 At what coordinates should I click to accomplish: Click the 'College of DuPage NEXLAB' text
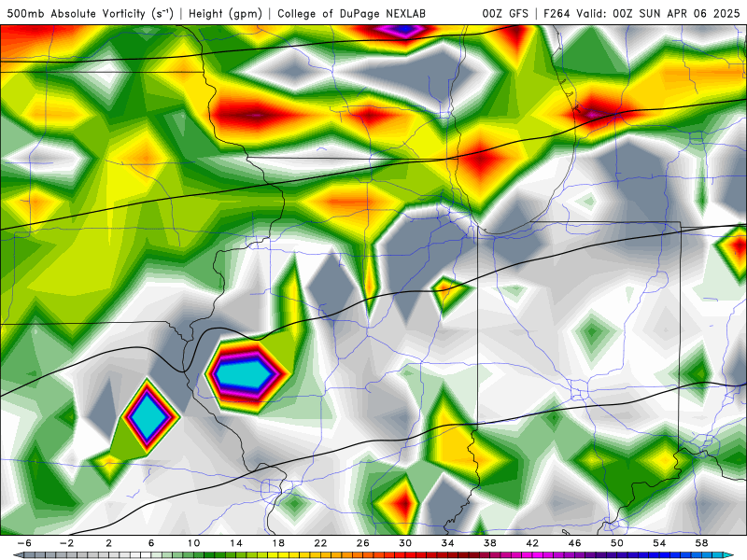coord(352,14)
